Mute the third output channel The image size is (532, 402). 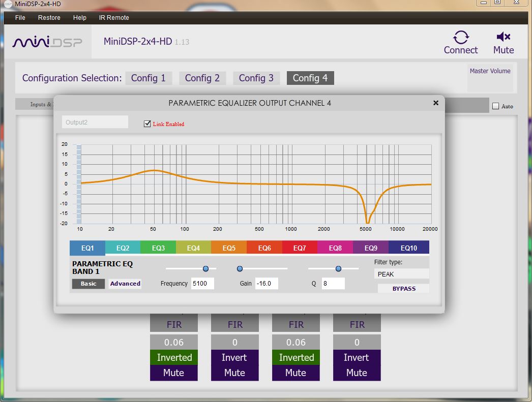coord(296,373)
